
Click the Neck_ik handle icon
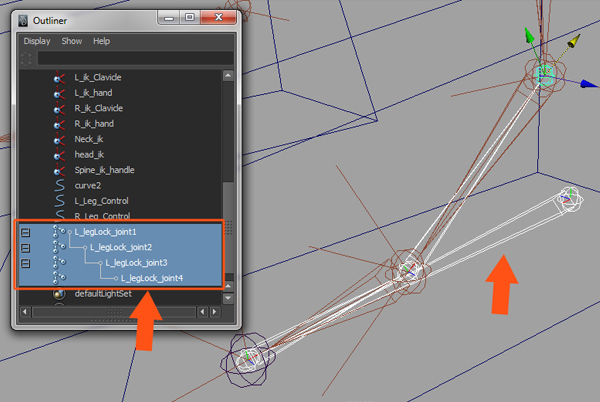pyautogui.click(x=59, y=139)
